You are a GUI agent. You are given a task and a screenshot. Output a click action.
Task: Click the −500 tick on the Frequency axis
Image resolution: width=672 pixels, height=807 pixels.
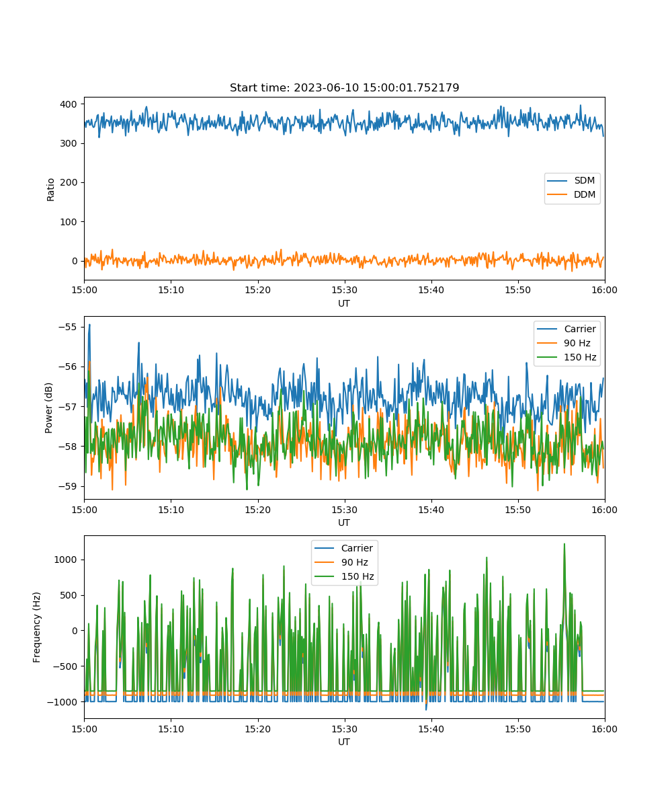tap(66, 666)
